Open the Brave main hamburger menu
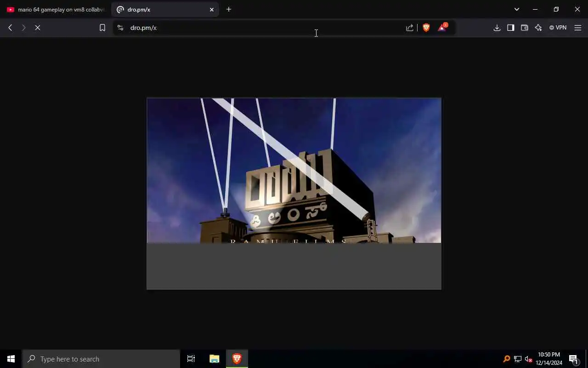This screenshot has height=368, width=588. [578, 28]
